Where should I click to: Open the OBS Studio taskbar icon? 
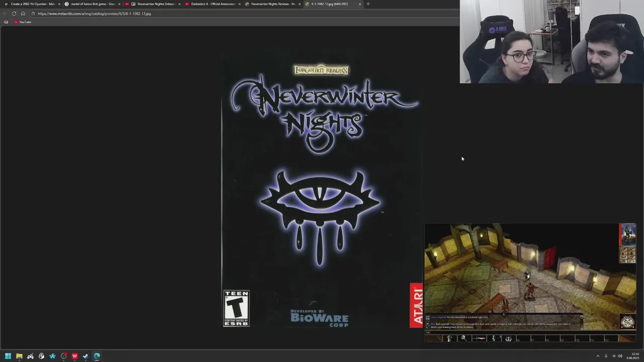pyautogui.click(x=63, y=356)
